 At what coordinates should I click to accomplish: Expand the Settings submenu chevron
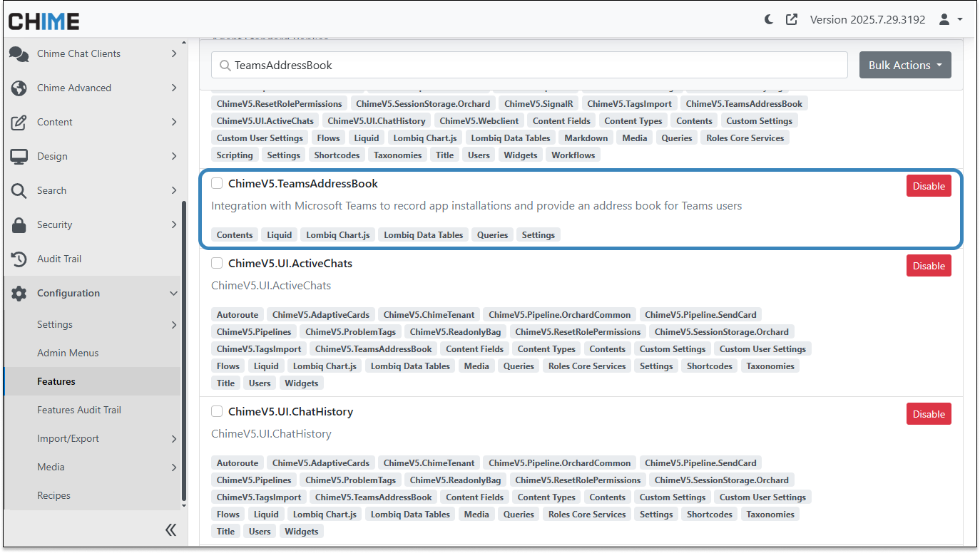[x=174, y=325]
